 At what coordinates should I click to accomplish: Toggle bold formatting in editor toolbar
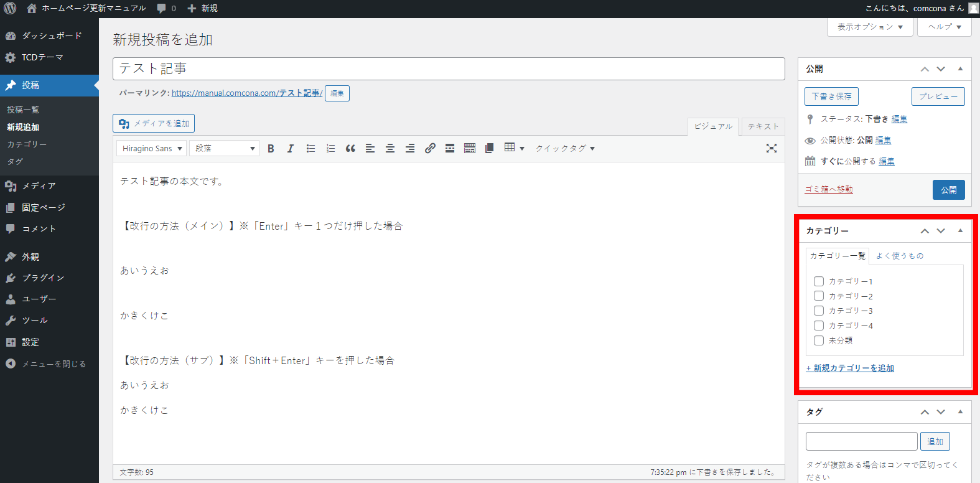coord(271,149)
